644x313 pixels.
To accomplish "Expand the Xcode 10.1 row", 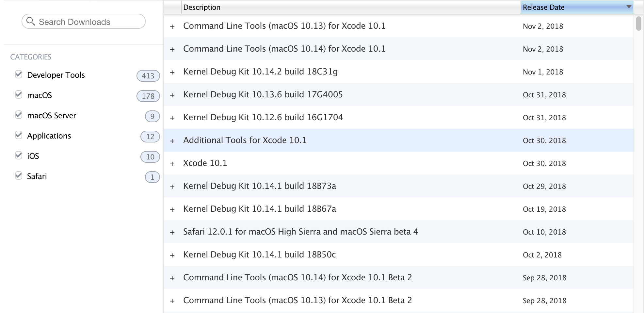I will coord(172,164).
